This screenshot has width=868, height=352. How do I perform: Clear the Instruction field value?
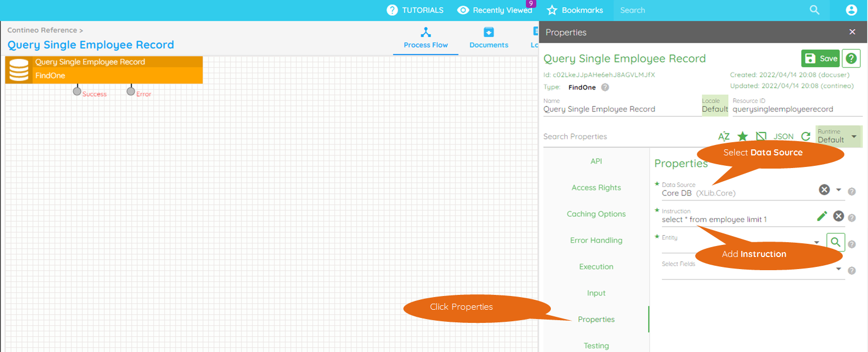[838, 216]
